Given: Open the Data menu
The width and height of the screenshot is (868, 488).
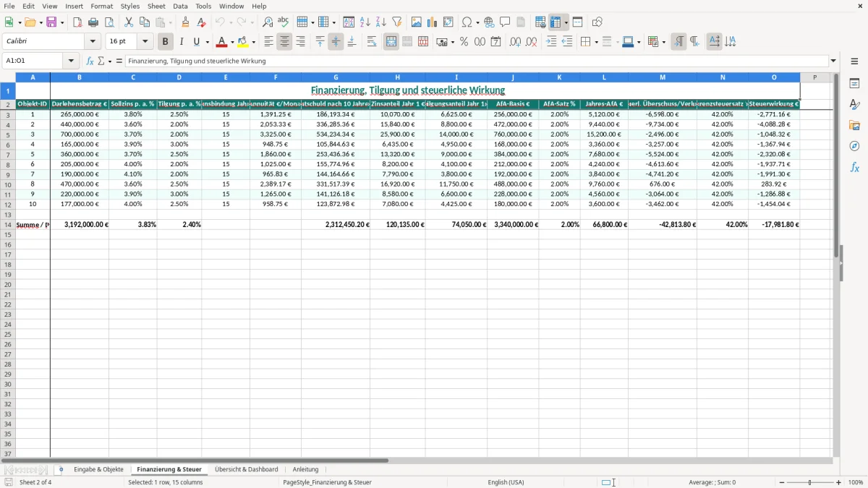Looking at the screenshot, I should click(180, 6).
